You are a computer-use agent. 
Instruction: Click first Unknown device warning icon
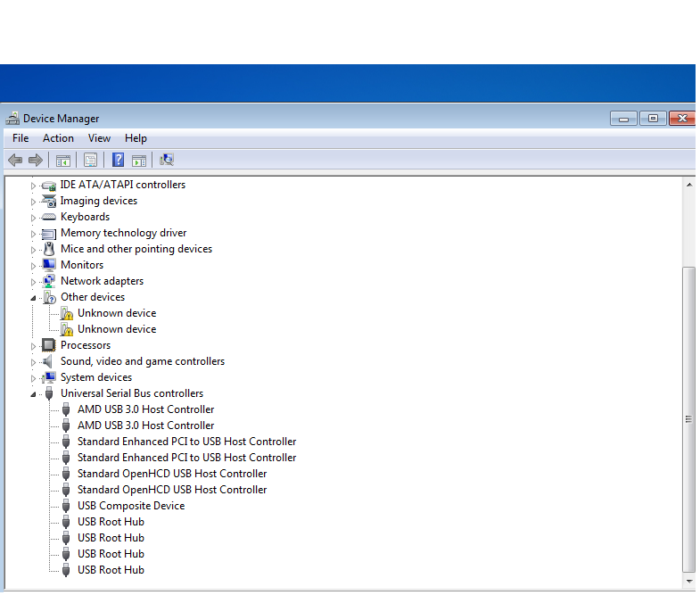tap(67, 314)
